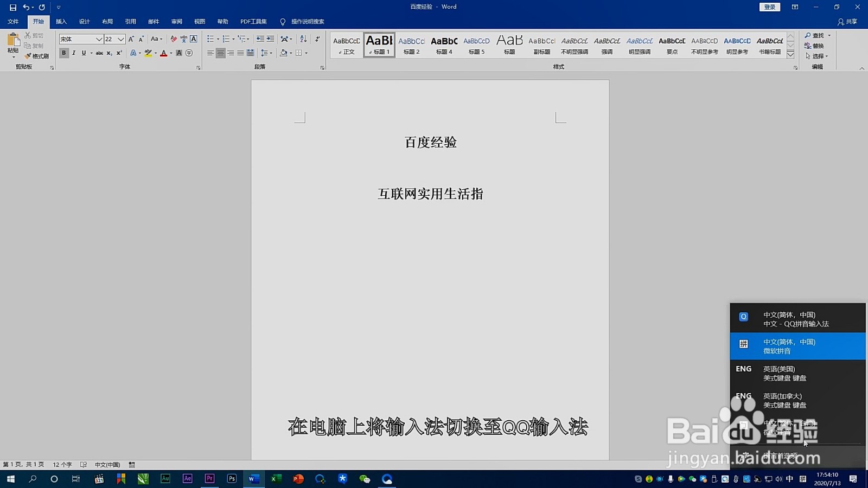The image size is (868, 488).
Task: Select 英语(美国) keyboard input
Action: [797, 373]
